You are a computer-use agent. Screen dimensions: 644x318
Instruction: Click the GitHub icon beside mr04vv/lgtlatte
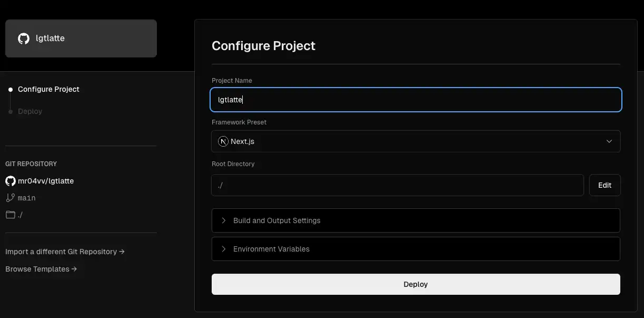click(10, 181)
